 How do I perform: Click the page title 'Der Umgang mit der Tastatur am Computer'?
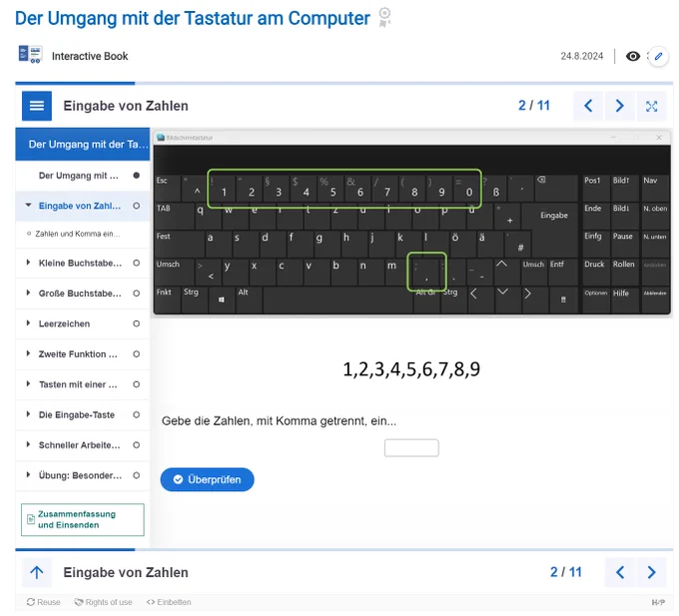193,18
